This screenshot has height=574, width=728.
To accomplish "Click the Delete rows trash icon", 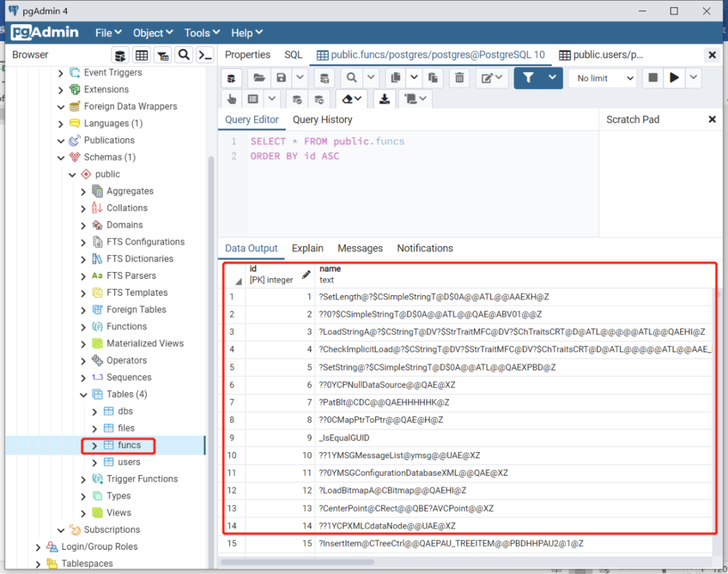I will click(459, 77).
